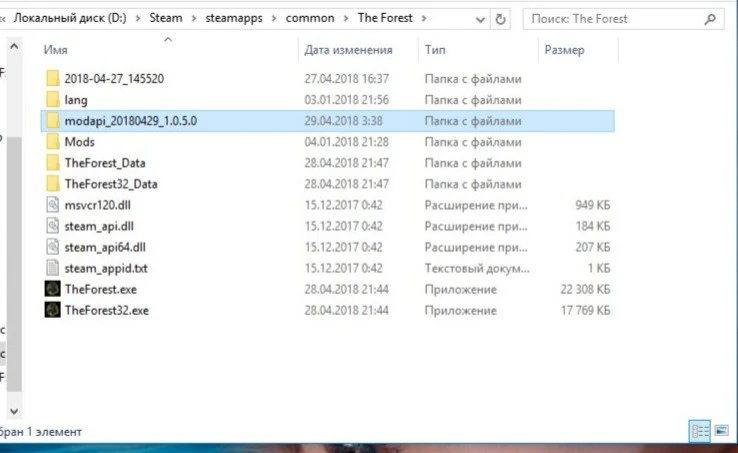
Task: Navigate to common breadcrumb
Action: pyautogui.click(x=310, y=18)
